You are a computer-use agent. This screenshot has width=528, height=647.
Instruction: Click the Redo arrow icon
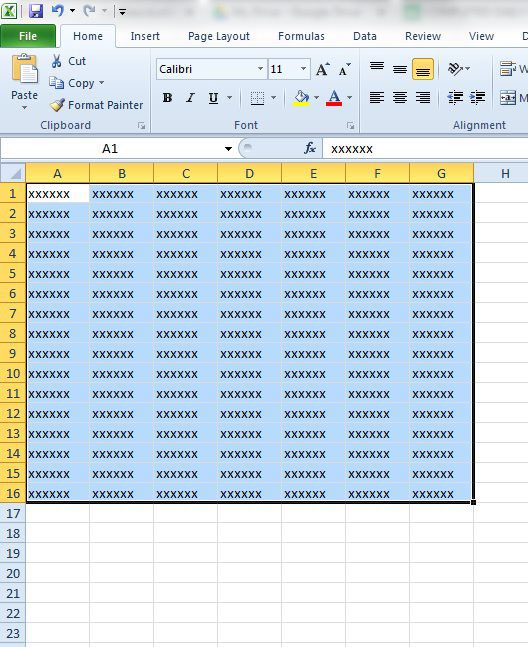pos(89,11)
